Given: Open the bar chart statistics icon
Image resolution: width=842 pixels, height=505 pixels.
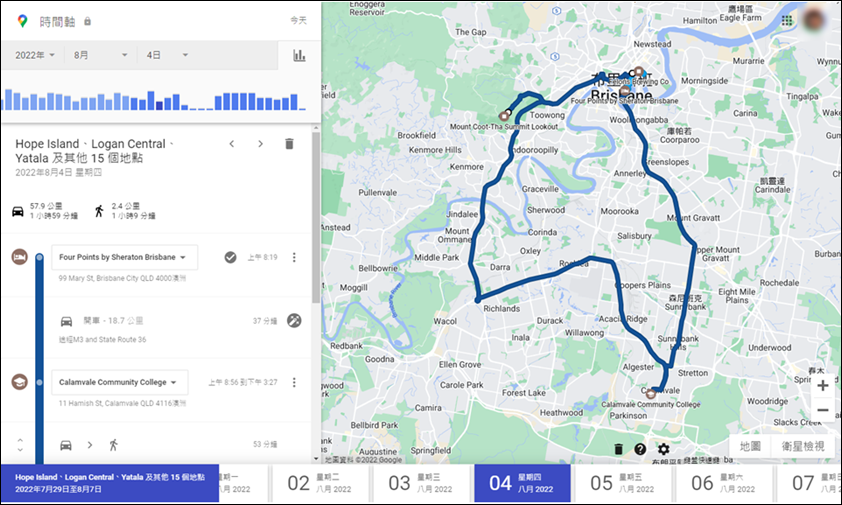Looking at the screenshot, I should click(299, 55).
